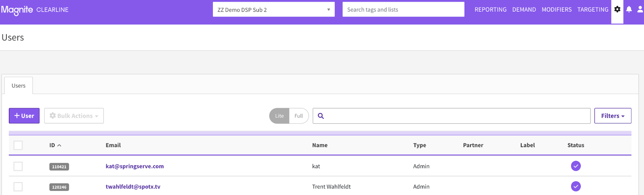Open the user profile icon
Viewport: 644px width, 195px height.
coord(640,9)
